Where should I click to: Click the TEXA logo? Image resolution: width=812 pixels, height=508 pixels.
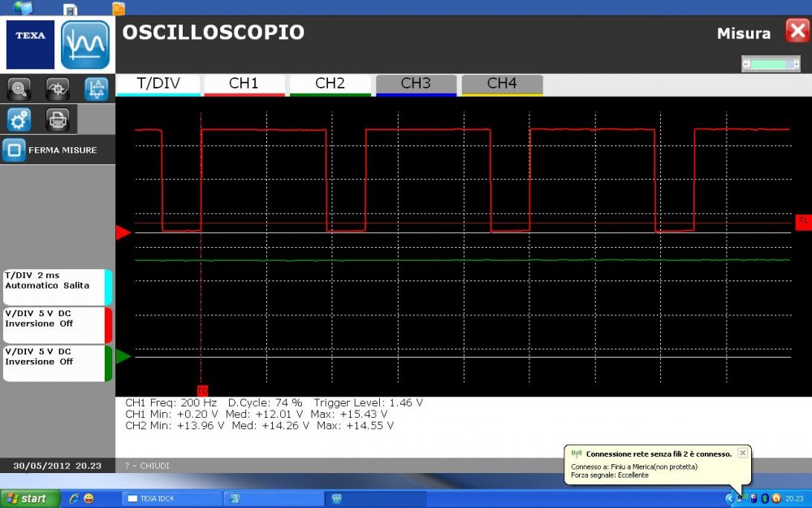tap(31, 45)
